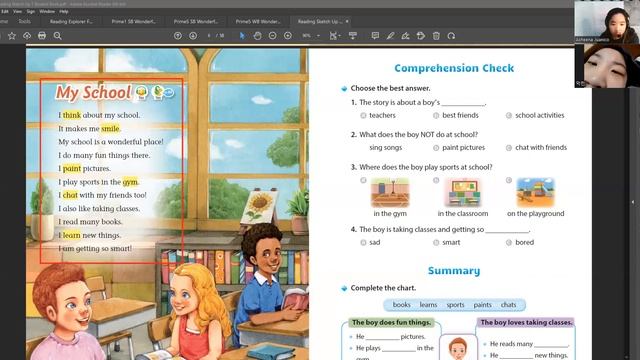Select the 'on the playground' radio option
640x360 pixels.
click(509, 180)
